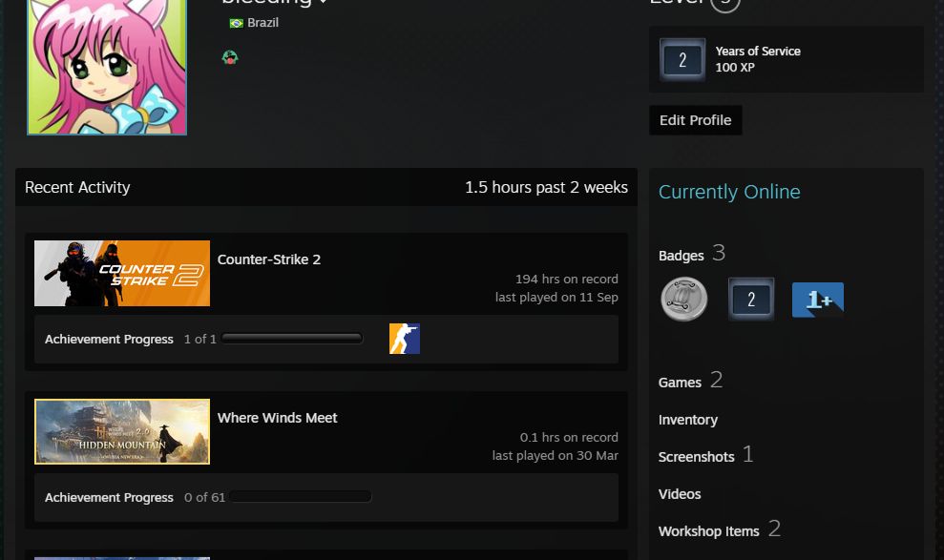The image size is (944, 560).
Task: Click the 'last played on 11 Sep' text
Action: 556,297
